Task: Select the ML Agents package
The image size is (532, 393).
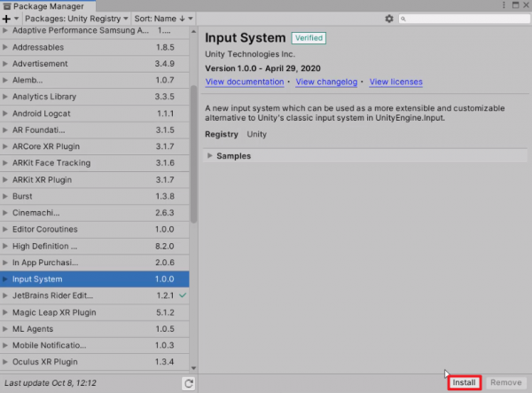Action: coord(95,329)
